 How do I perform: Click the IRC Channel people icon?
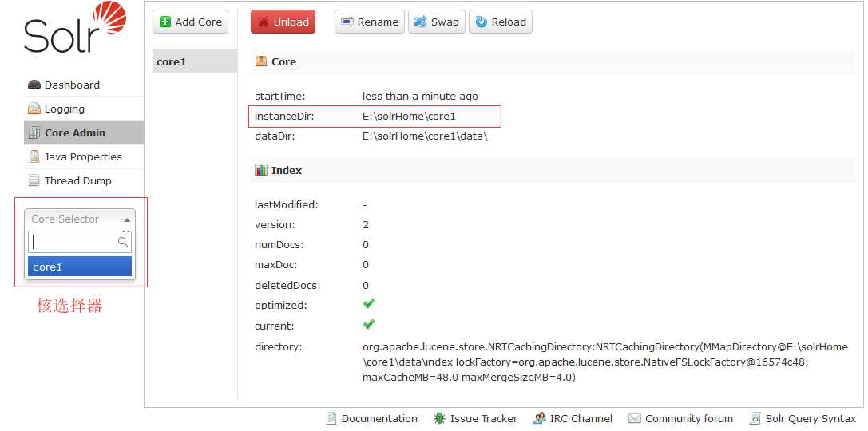tap(540, 418)
